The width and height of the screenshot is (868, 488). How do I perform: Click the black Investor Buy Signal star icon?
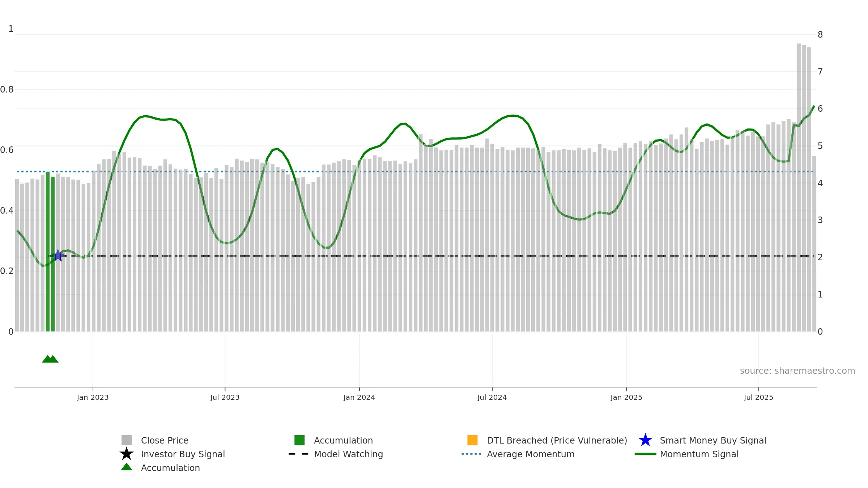click(x=127, y=454)
